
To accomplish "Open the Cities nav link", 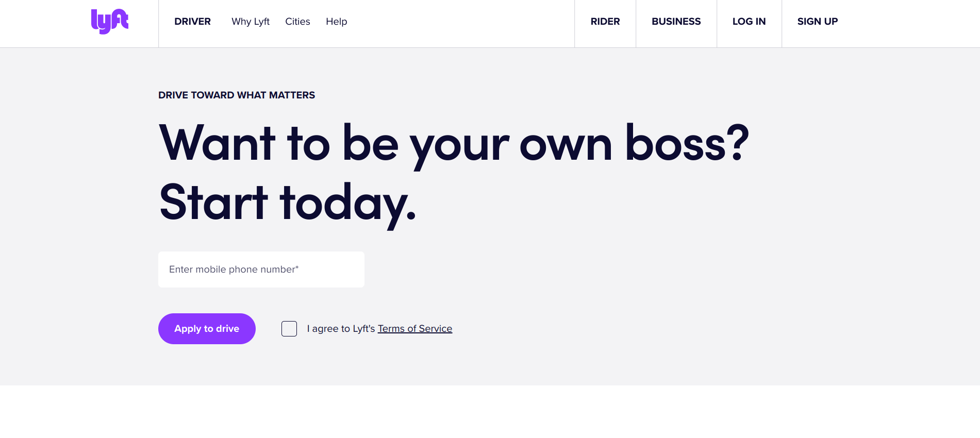I will pyautogui.click(x=297, y=22).
